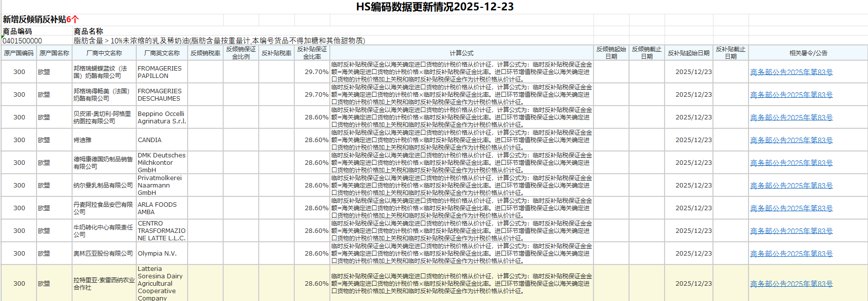Select the 丹麦阿拉食品安巴有限公司 cell
Image resolution: width=868 pixels, height=301 pixels.
(x=104, y=208)
